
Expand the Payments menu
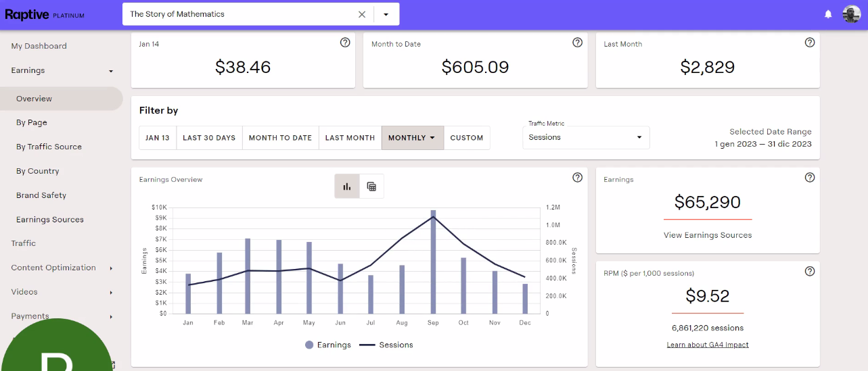pyautogui.click(x=62, y=316)
